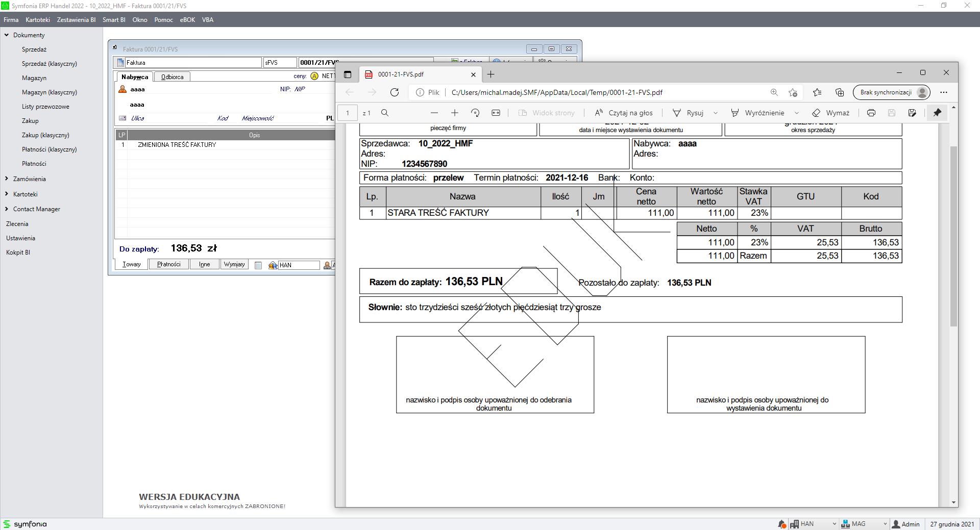
Task: Open the Rysuj options dropdown arrow
Action: (715, 113)
